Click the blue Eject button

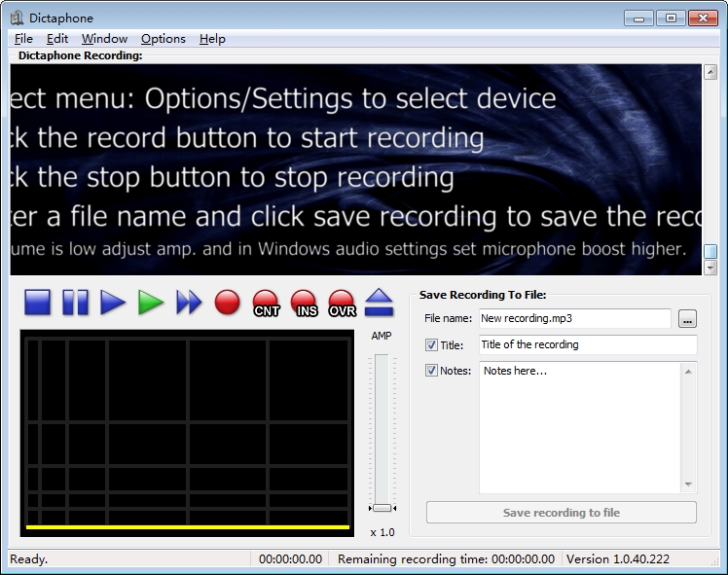pyautogui.click(x=380, y=303)
